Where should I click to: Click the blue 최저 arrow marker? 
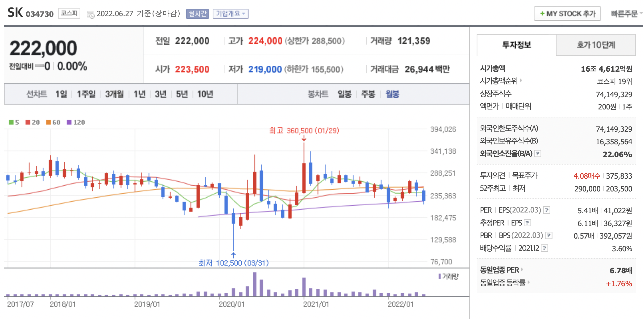click(233, 255)
